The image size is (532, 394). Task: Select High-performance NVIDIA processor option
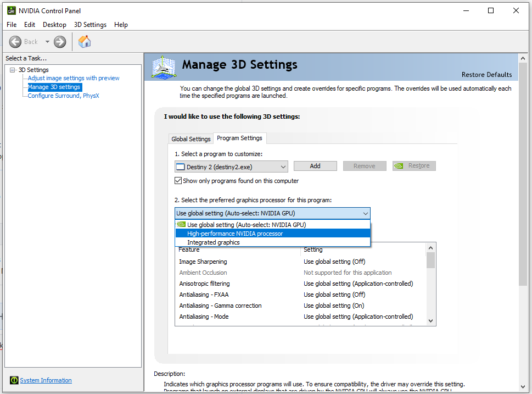[x=273, y=234]
